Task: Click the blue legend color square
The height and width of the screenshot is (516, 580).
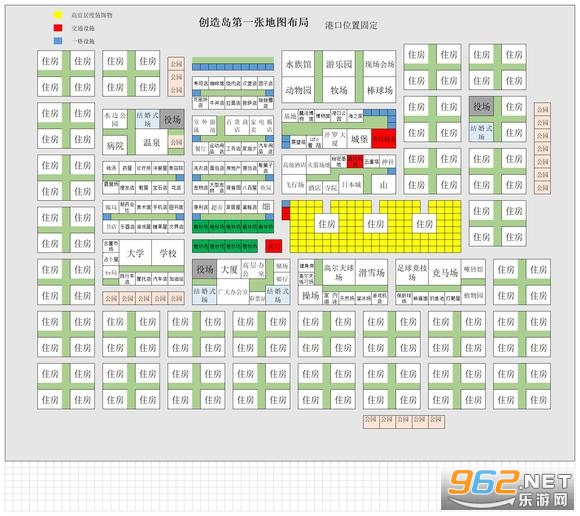Action: [x=58, y=41]
